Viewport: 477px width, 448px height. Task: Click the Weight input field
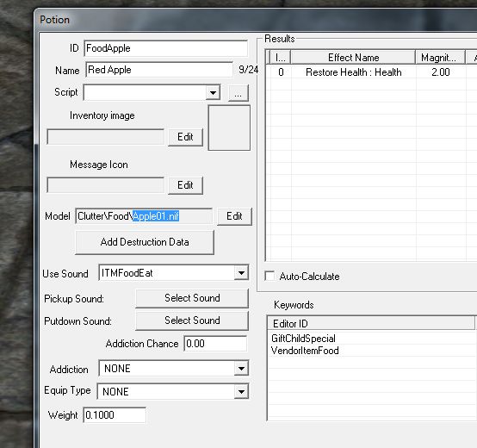click(x=115, y=415)
